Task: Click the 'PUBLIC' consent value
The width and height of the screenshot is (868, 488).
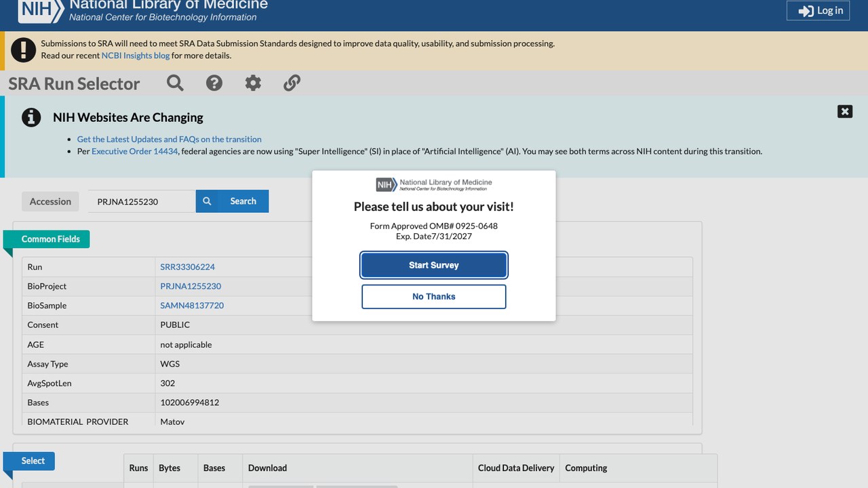Action: tap(175, 325)
